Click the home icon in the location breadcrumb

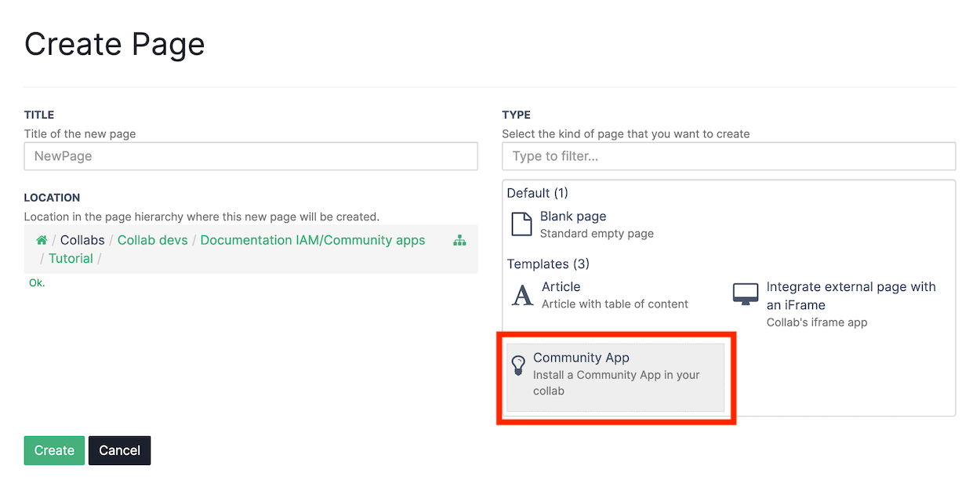click(x=42, y=240)
